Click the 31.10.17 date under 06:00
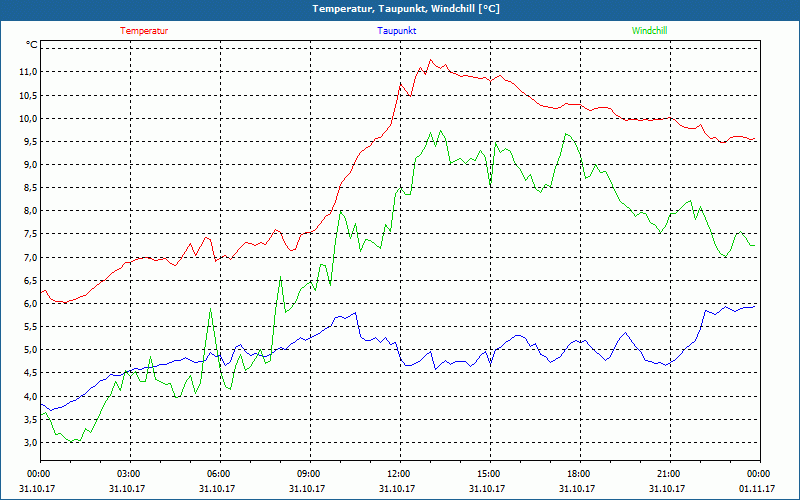This screenshot has height=500, width=800. coord(217,488)
